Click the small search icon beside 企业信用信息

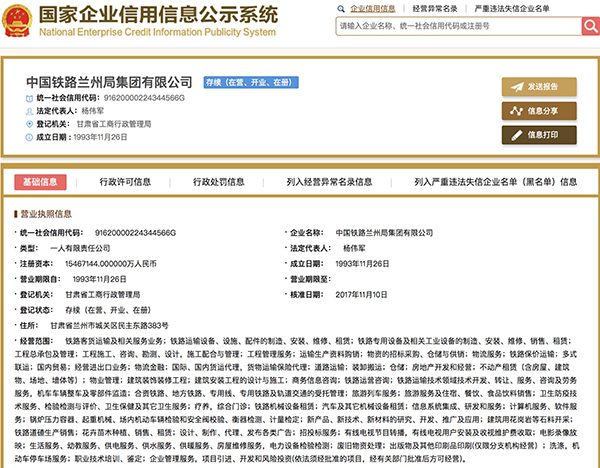pos(341,9)
